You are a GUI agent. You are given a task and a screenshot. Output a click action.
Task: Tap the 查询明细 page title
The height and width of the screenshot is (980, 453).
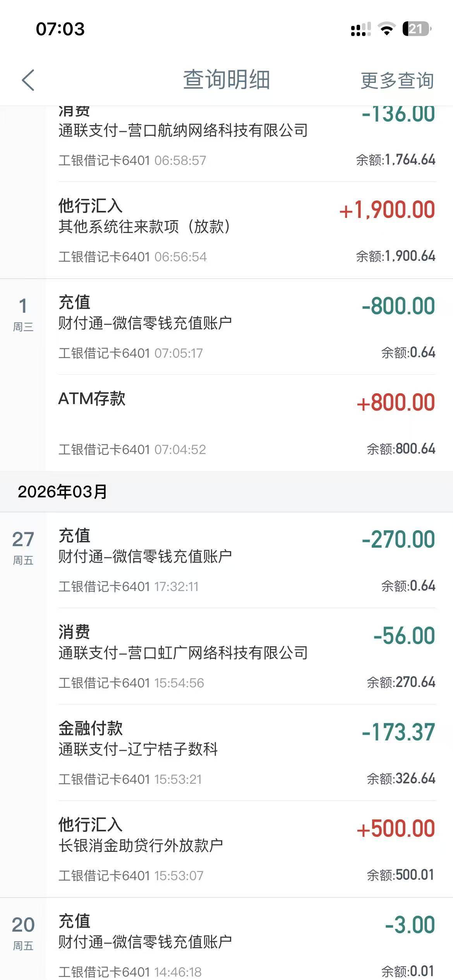pyautogui.click(x=226, y=80)
